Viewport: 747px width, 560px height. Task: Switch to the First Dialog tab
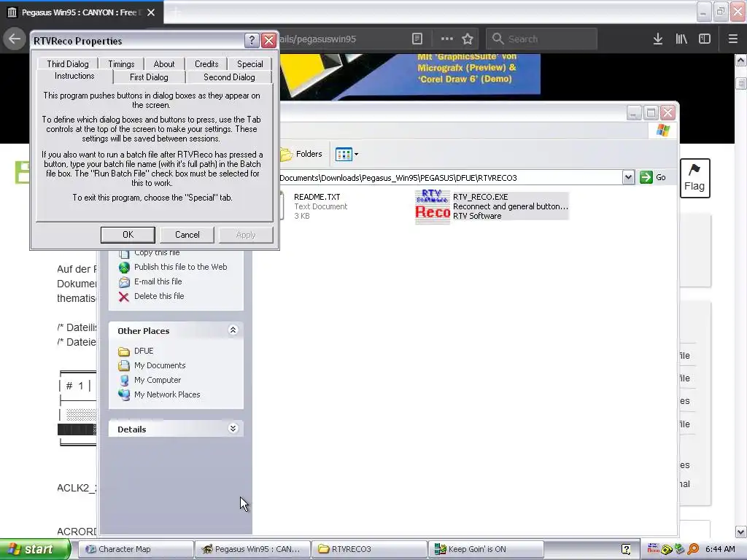click(x=149, y=77)
